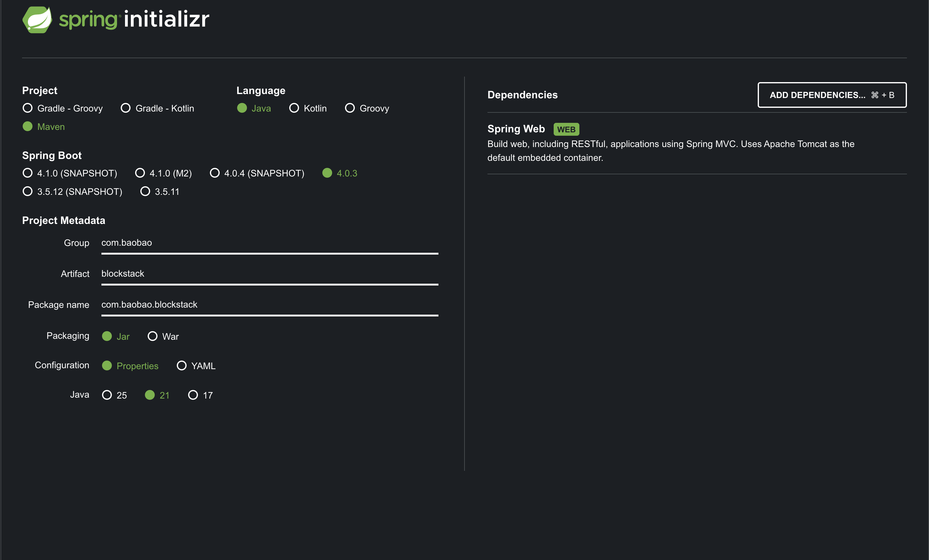Click the Language section heading
This screenshot has height=560, width=929.
(x=261, y=90)
